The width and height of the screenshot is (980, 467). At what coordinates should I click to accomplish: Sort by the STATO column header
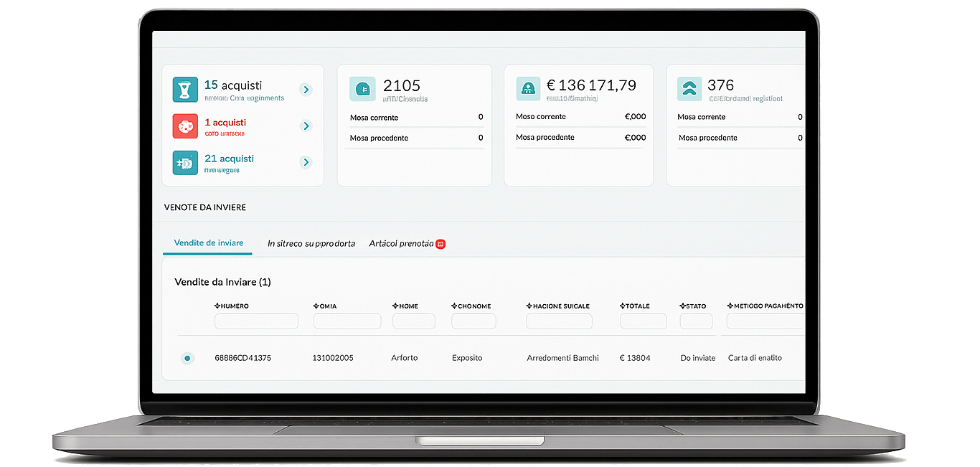(x=696, y=306)
